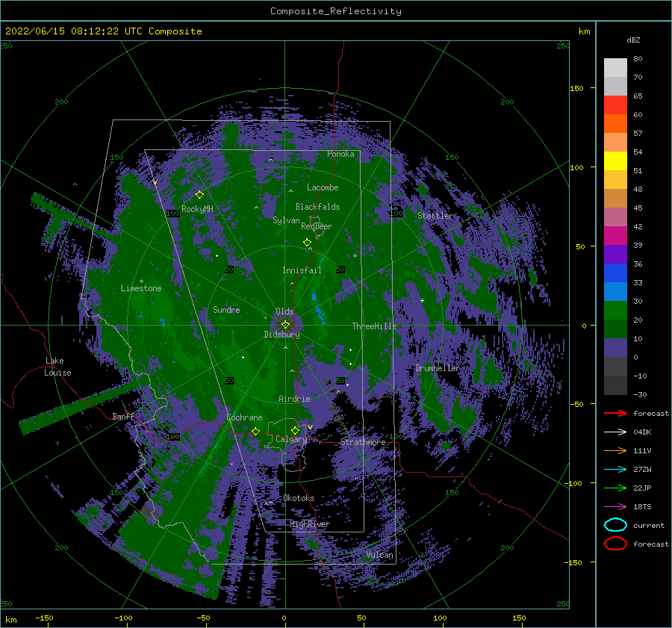Click the yellow marker below RedDeer label
Image resolution: width=672 pixels, height=628 pixels.
[307, 243]
